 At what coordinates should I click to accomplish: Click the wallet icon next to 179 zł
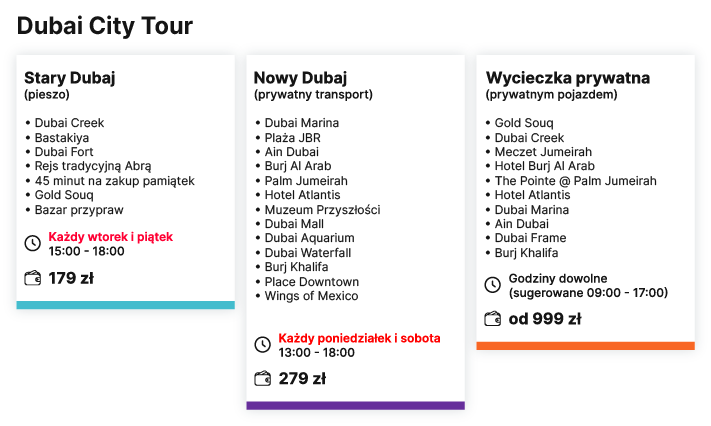pyautogui.click(x=33, y=278)
